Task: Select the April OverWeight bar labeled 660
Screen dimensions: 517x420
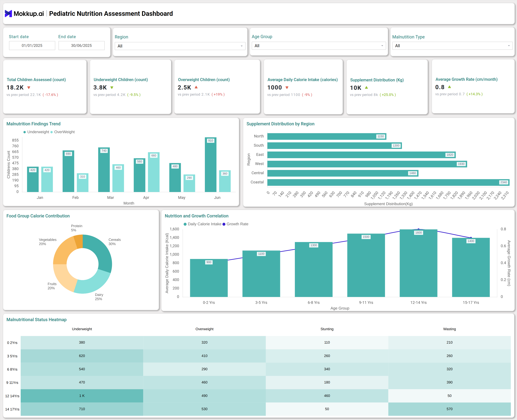Action: click(x=154, y=172)
